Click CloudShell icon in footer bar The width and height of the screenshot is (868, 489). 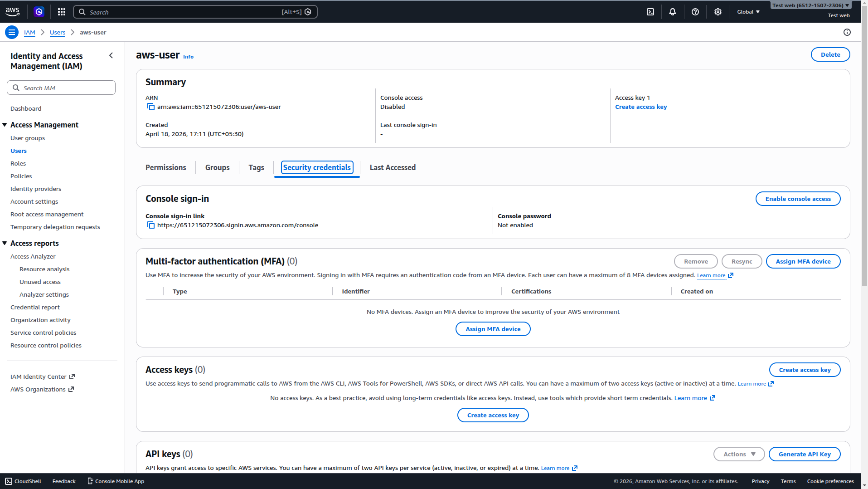point(9,481)
